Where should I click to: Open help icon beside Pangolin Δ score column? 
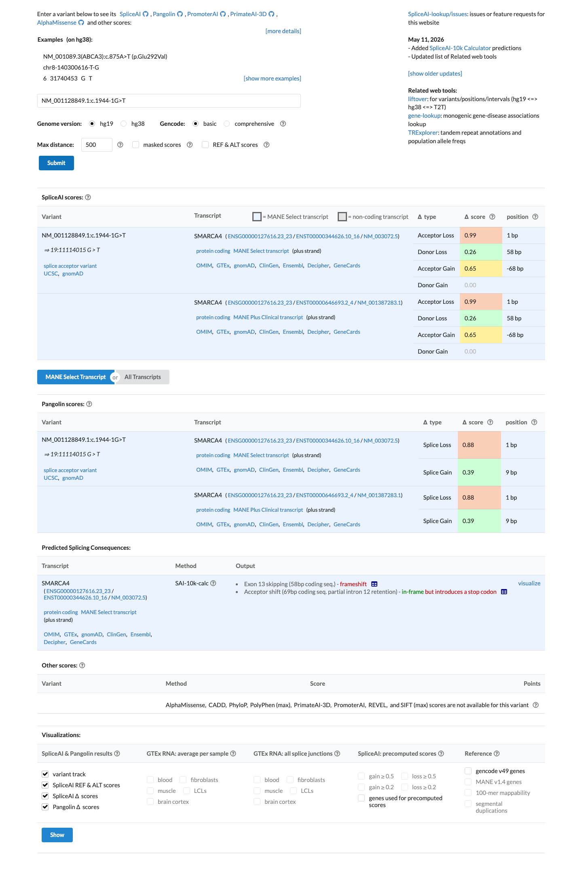(490, 422)
